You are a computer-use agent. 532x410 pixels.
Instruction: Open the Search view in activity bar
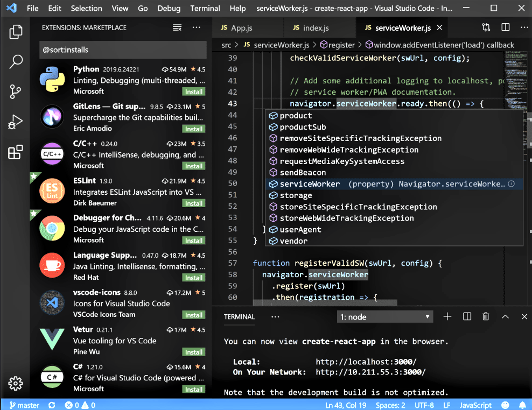(x=16, y=62)
